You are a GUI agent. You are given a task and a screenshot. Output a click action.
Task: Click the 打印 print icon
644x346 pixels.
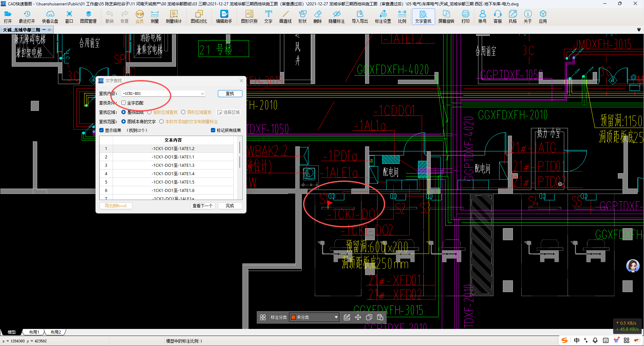(465, 16)
